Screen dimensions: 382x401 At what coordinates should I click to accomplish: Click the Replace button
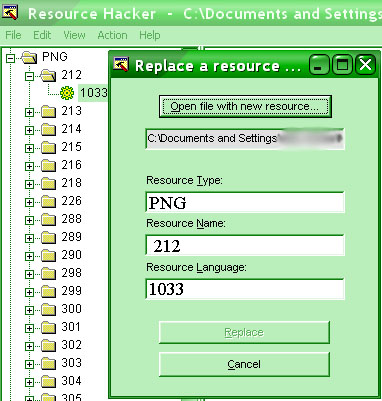pos(244,332)
